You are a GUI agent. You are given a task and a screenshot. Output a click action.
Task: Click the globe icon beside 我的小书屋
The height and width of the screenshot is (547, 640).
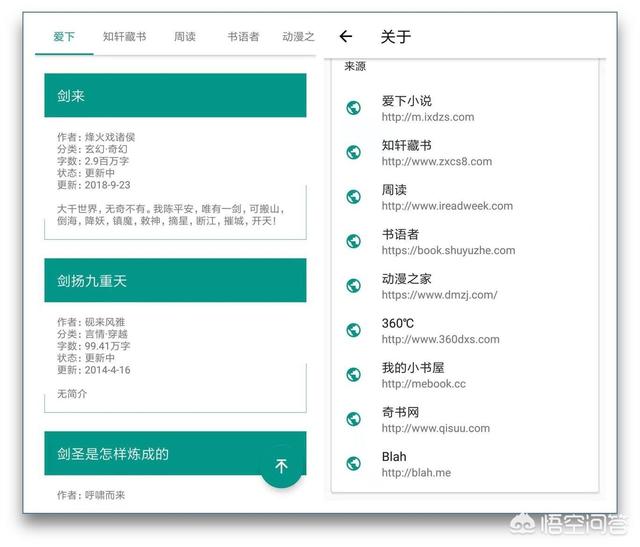click(353, 375)
